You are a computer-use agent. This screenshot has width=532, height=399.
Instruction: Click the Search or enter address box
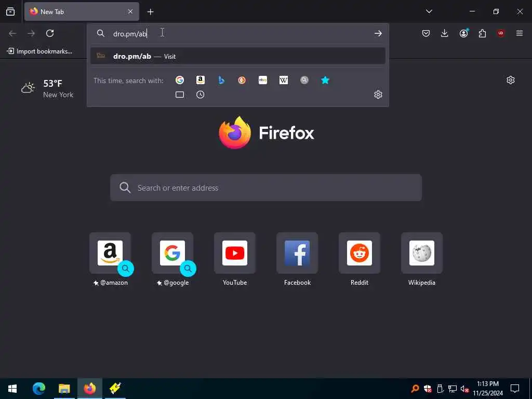tap(266, 188)
